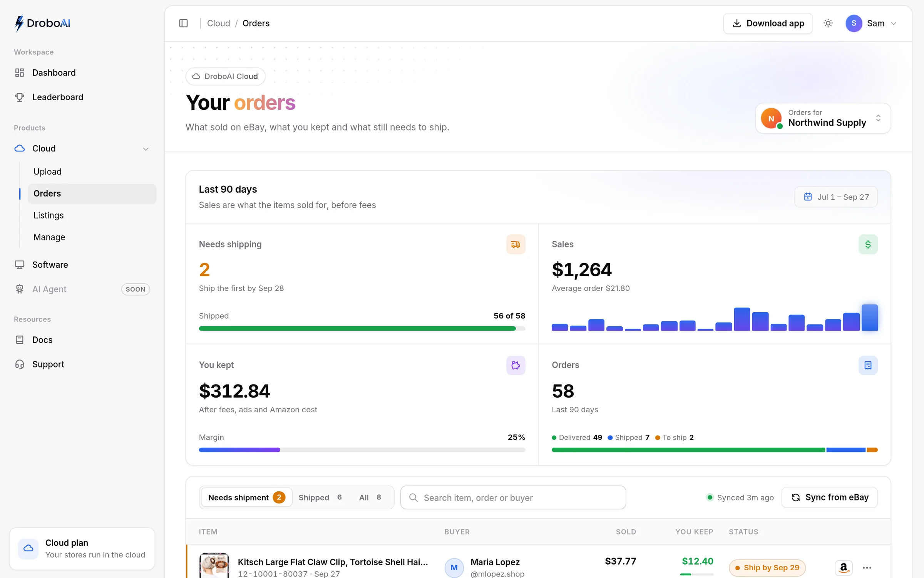Open the Listings sub-item

point(92,215)
